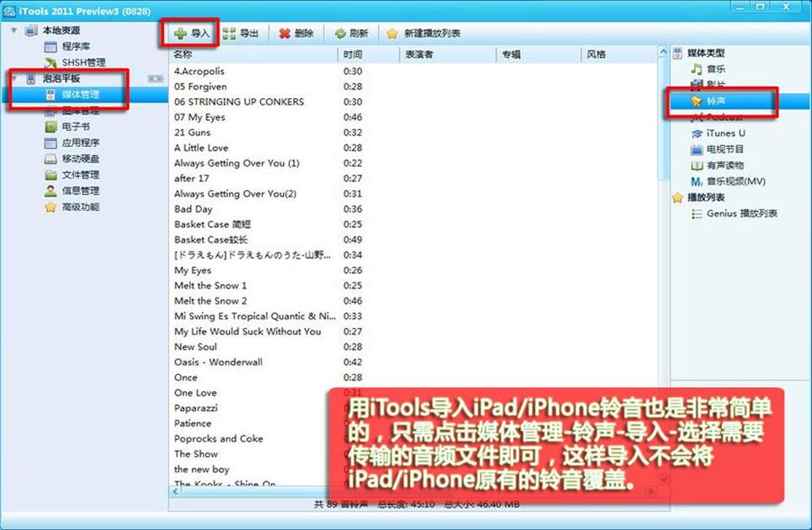The width and height of the screenshot is (812, 530).
Task: Collapse the 本地资源 tree node
Action: [14, 31]
